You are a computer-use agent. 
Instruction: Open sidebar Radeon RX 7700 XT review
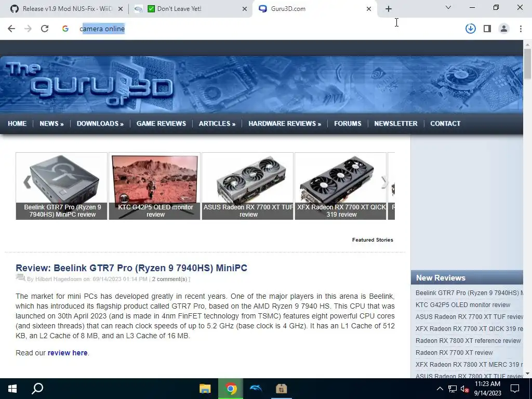[x=454, y=353]
